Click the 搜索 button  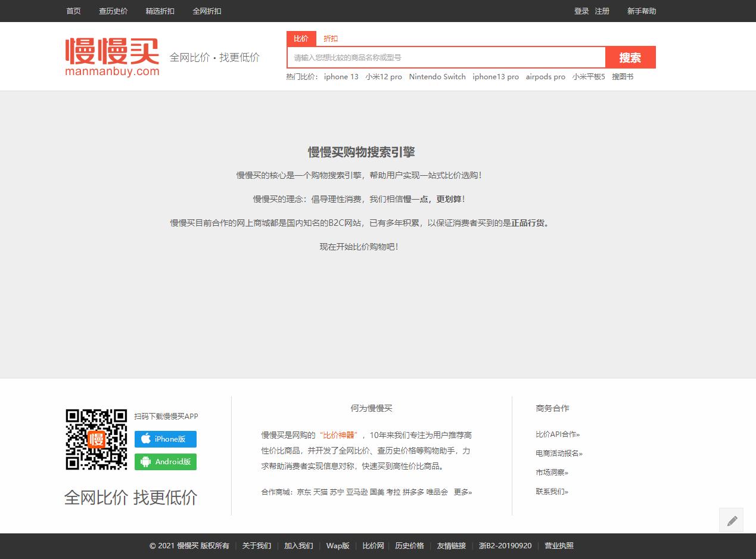(x=630, y=57)
